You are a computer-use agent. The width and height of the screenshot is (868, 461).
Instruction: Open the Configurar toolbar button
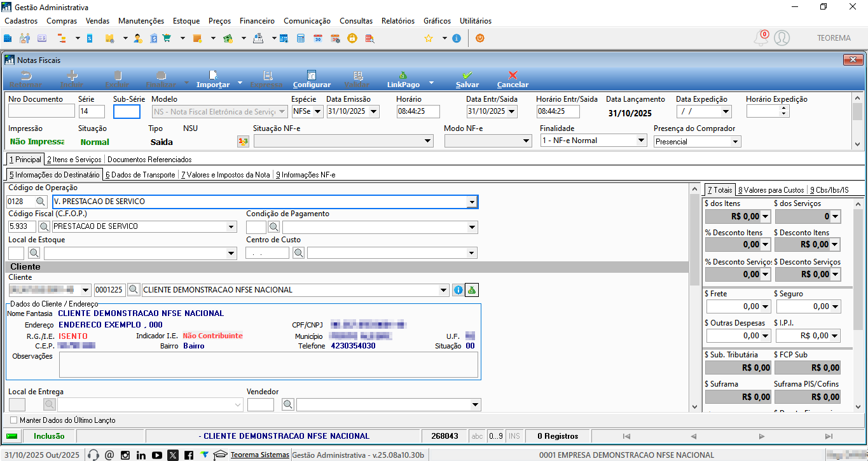pos(312,79)
